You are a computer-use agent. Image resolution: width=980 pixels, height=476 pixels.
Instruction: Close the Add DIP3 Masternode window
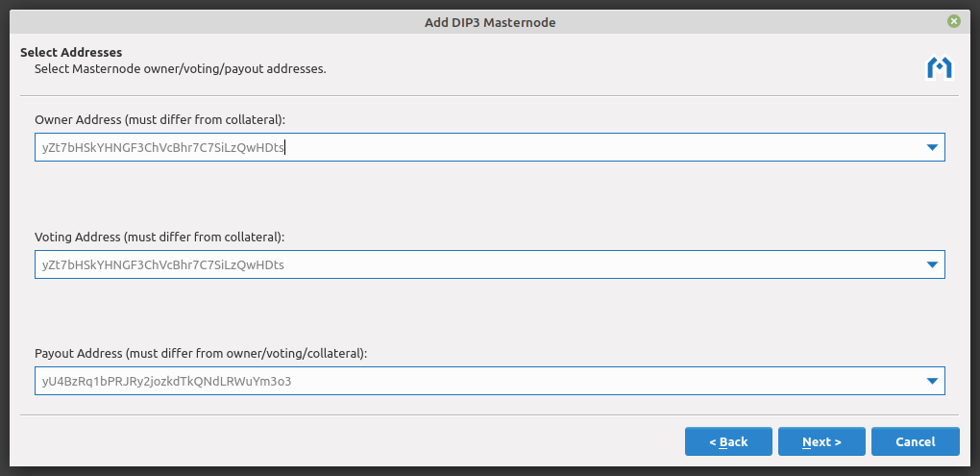point(953,21)
